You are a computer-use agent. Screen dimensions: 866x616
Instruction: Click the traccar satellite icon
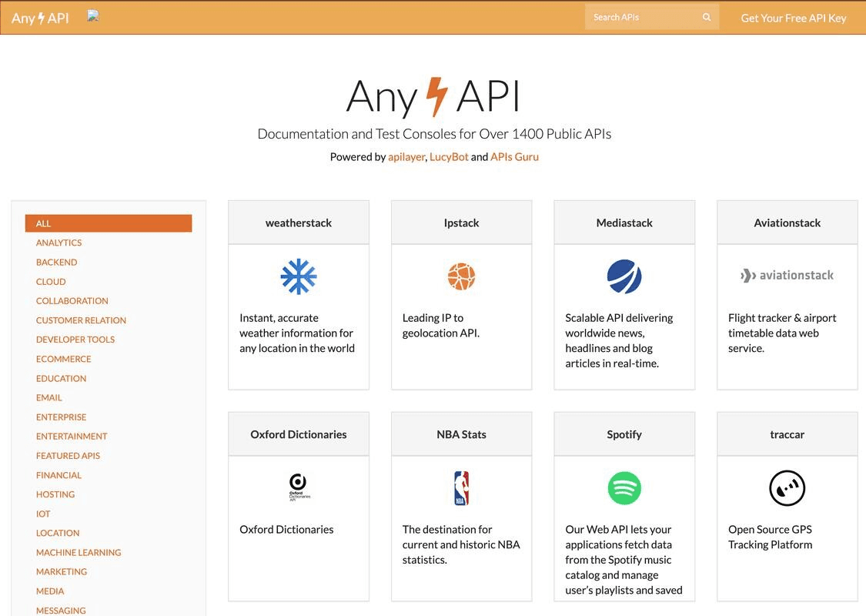point(787,488)
